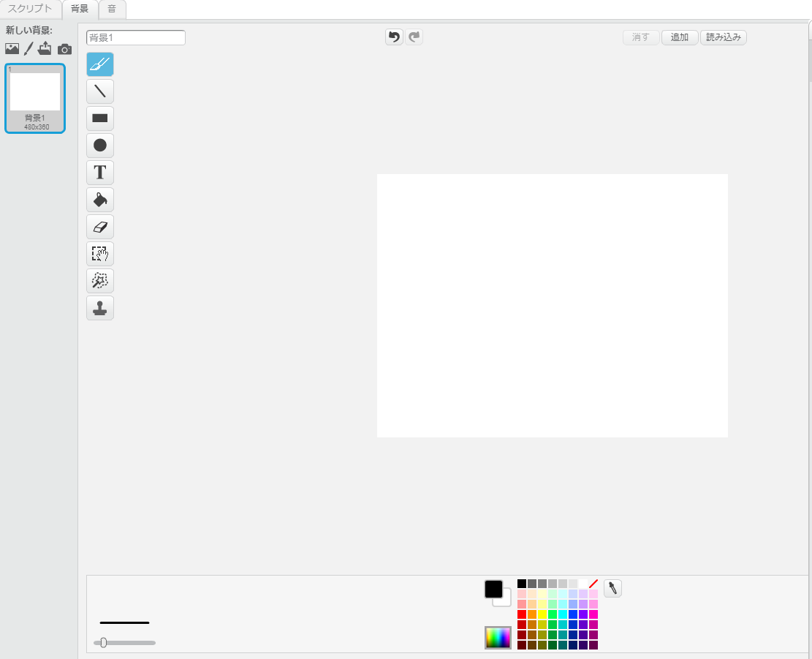This screenshot has height=659, width=812.
Task: Select the Brush tool
Action: (x=100, y=64)
